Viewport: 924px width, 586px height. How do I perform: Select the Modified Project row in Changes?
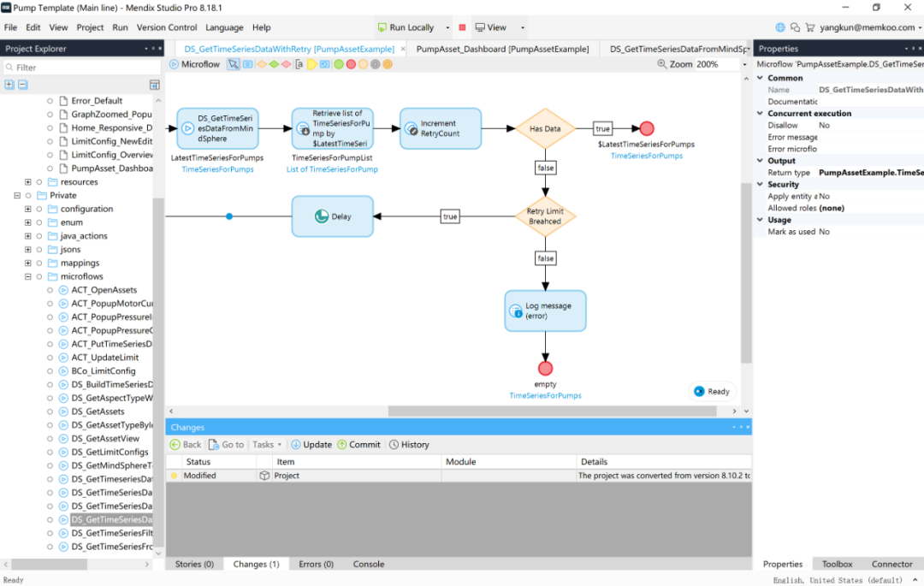459,476
